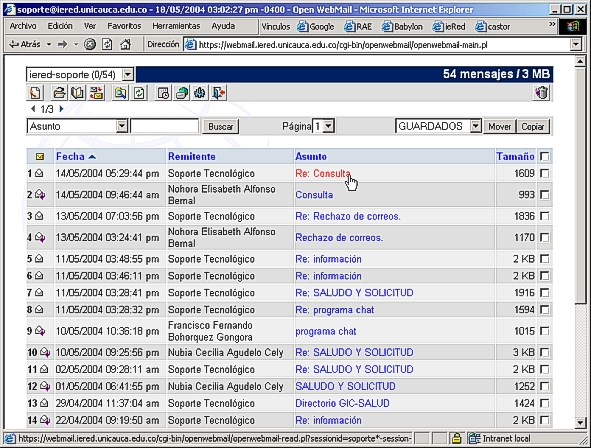Viewport: 591px width, 448px height.
Task: Click the envelope icon on message row 1
Action: tap(39, 173)
